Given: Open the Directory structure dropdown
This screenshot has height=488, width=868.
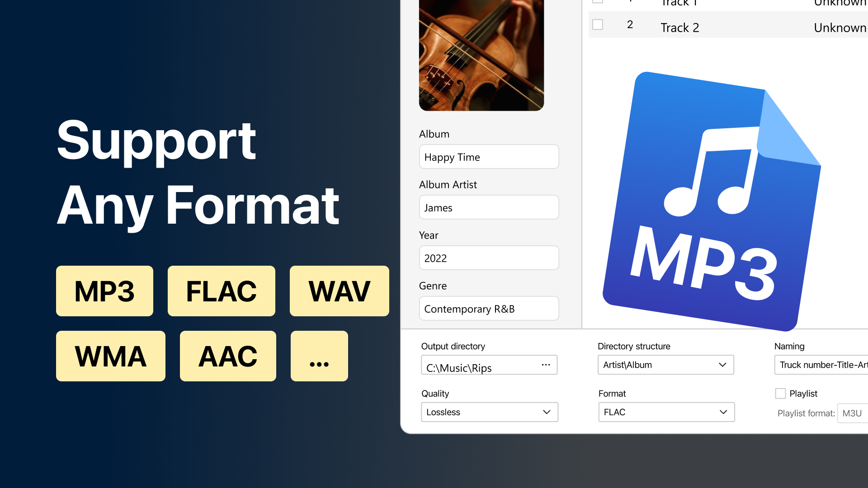Looking at the screenshot, I should click(665, 365).
